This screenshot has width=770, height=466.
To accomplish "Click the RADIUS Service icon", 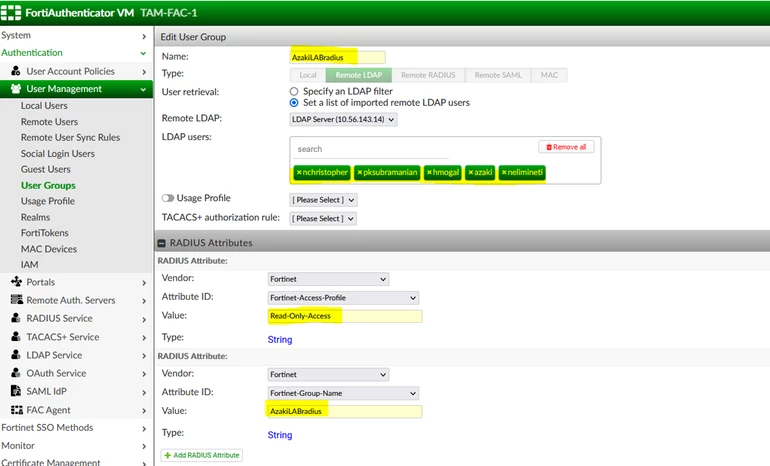I will (16, 318).
